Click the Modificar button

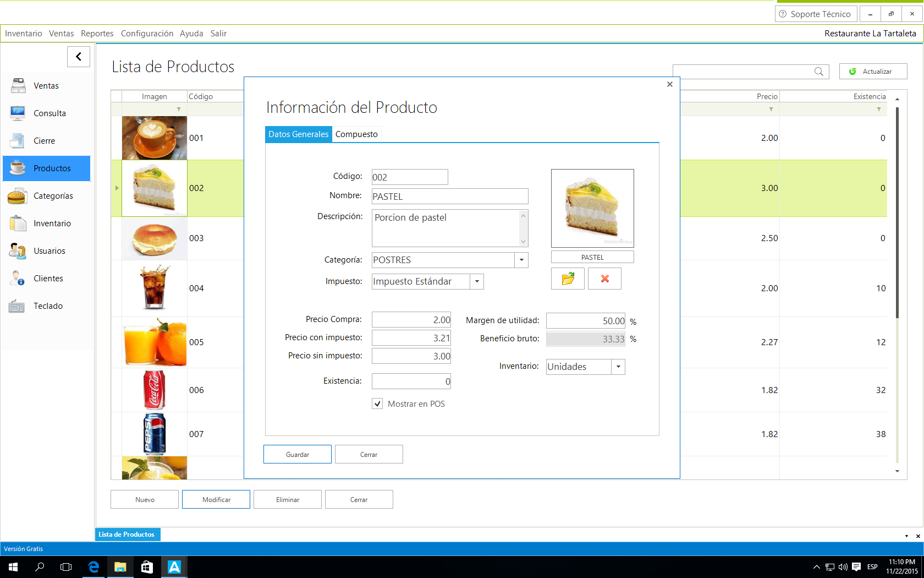(216, 499)
